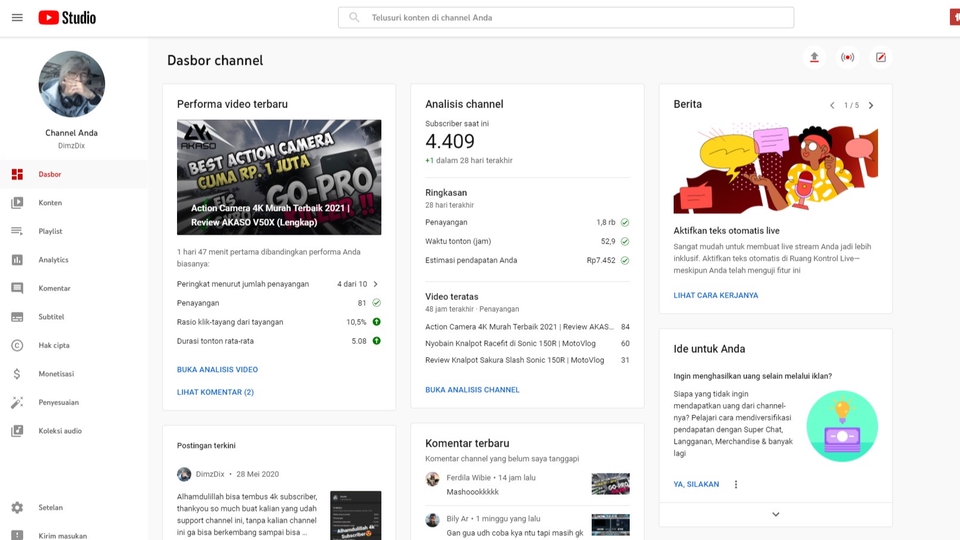Click the Waktu tonton value 52,9
Image resolution: width=960 pixels, height=540 pixels.
608,241
